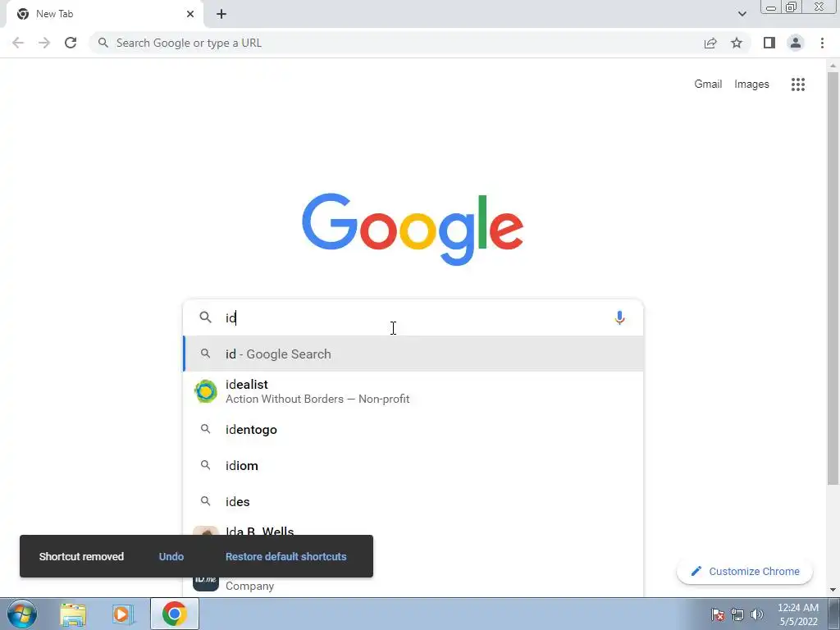Choose the 'Ida B. Wells' suggestion
This screenshot has height=630, width=840.
tap(413, 528)
